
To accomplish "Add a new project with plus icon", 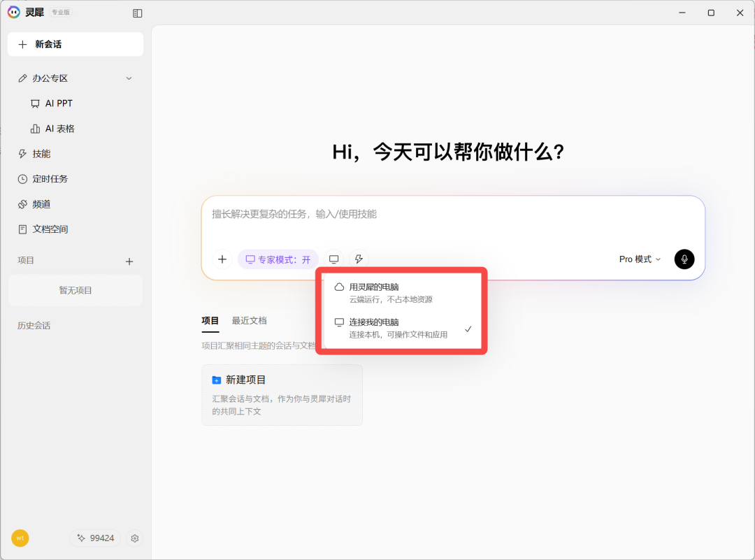I will [x=129, y=261].
